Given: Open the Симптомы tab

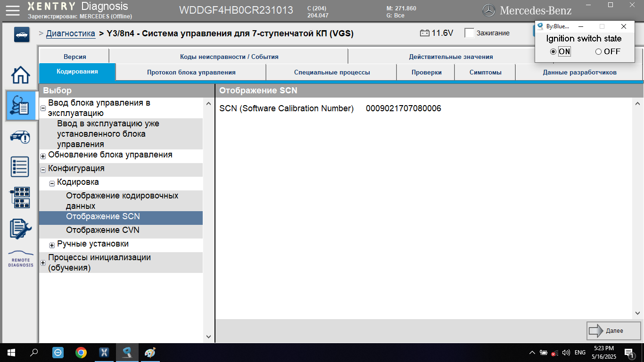Looking at the screenshot, I should point(485,72).
